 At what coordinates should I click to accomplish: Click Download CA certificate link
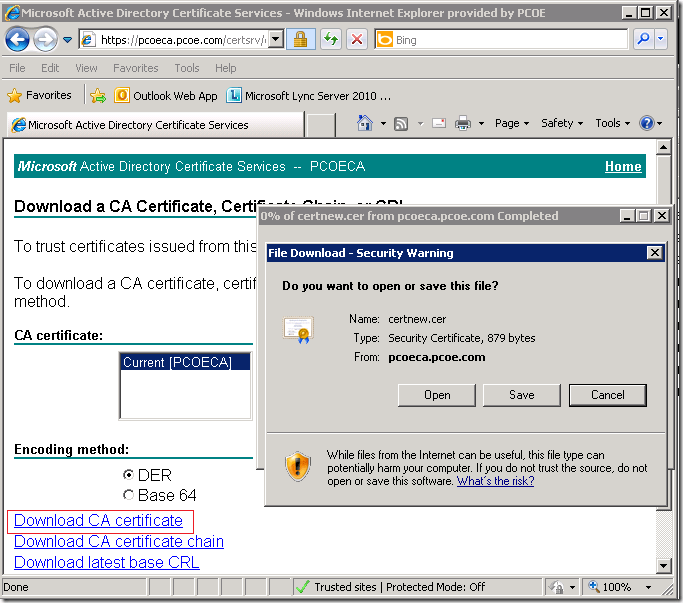point(98,520)
